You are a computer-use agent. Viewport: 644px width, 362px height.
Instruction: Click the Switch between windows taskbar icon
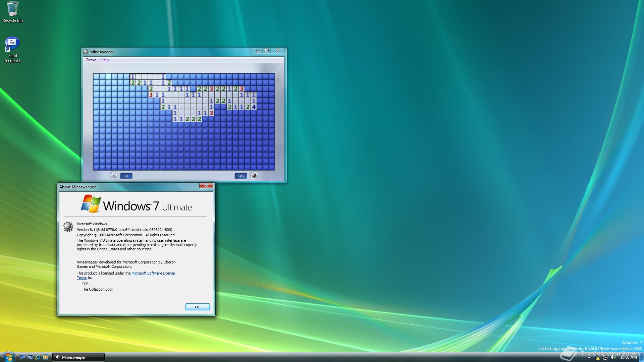click(x=30, y=357)
